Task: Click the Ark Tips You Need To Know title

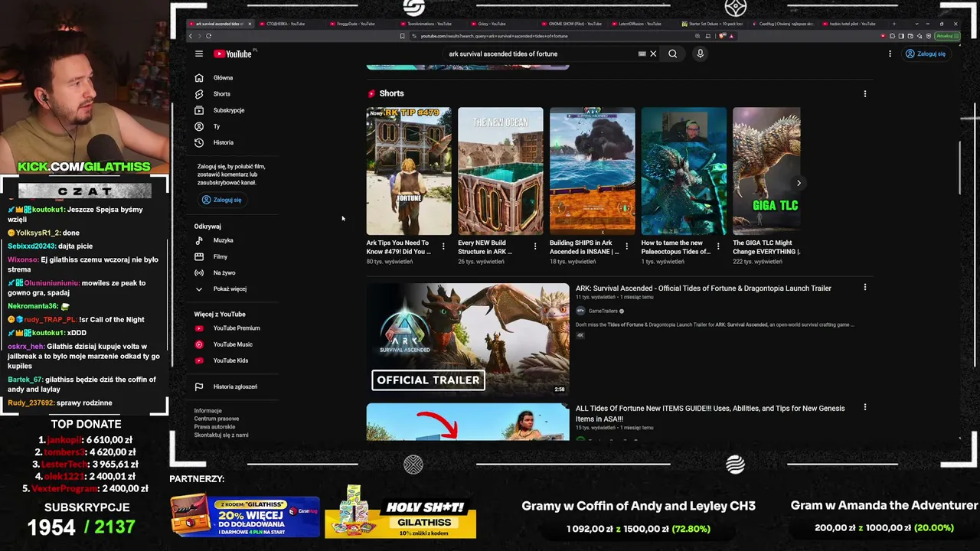Action: (x=399, y=247)
